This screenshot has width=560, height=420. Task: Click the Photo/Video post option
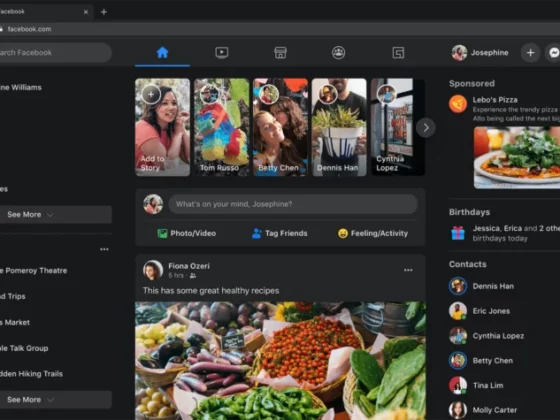click(x=187, y=233)
